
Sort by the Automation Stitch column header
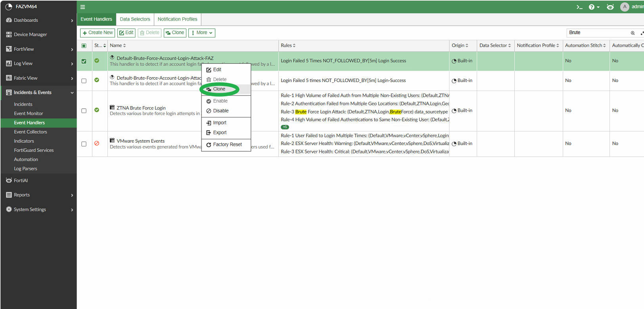point(585,46)
